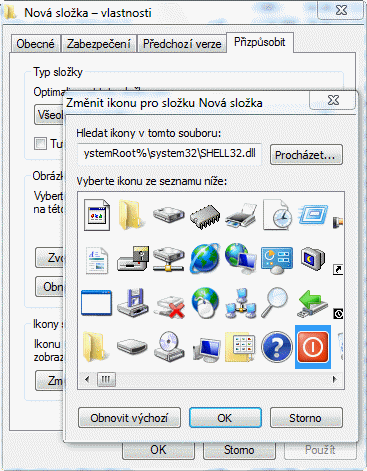Select the Internet Explorer globe icon
Image resolution: width=367 pixels, height=471 pixels.
205,259
